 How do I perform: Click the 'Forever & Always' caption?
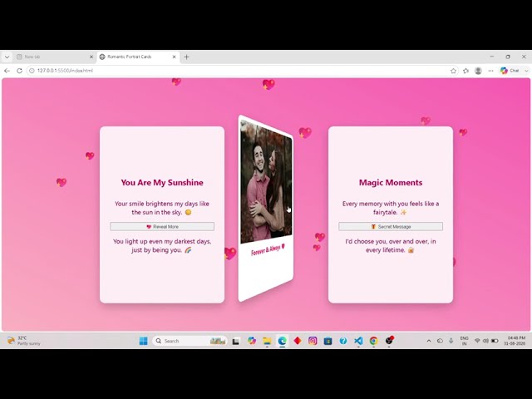[x=268, y=250]
